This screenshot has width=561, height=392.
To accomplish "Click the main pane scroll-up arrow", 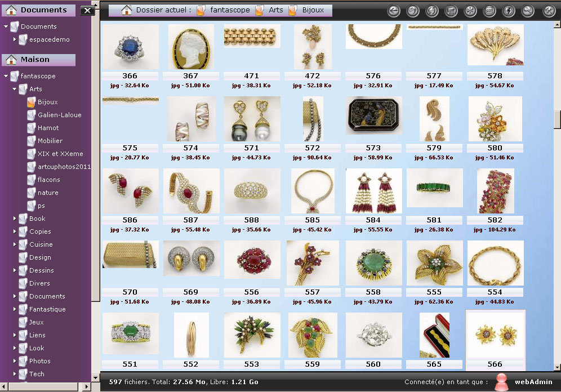I will point(557,25).
